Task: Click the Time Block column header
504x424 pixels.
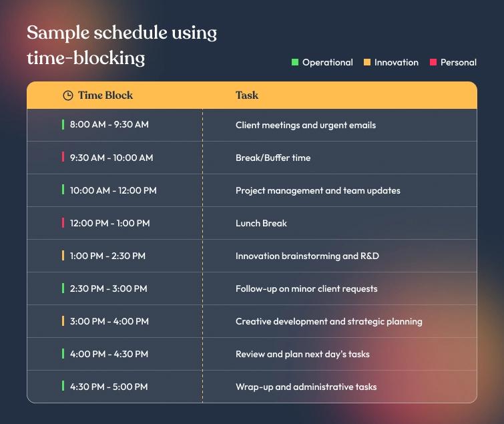Action: 105,95
